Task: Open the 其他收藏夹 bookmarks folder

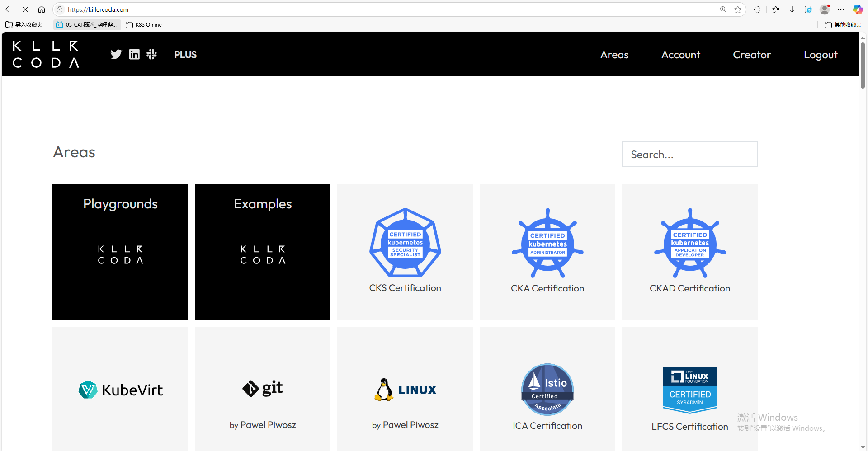Action: tap(843, 25)
